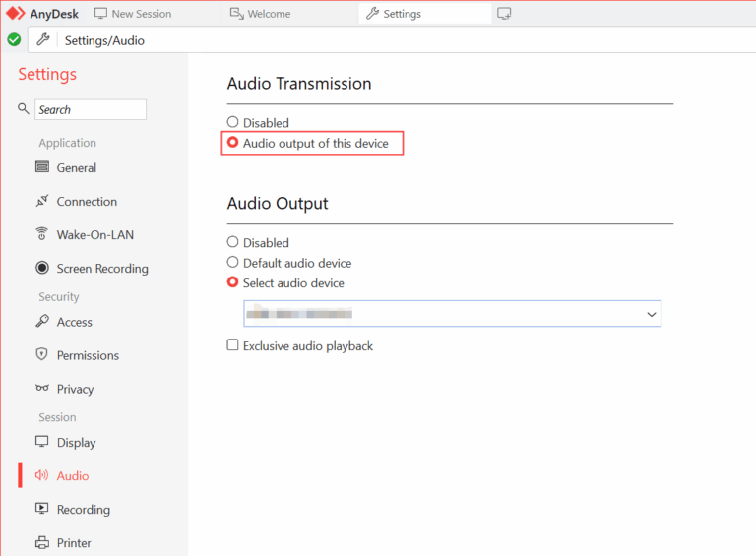Click the Recording playback icon
This screenshot has width=756, height=556.
42,509
